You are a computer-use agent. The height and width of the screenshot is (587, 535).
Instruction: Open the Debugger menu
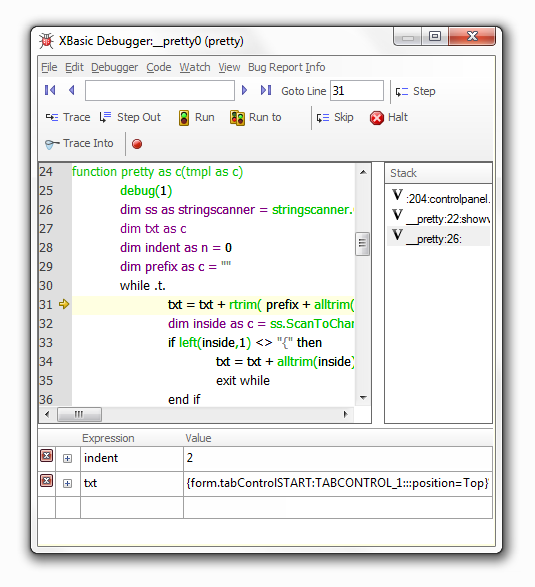(x=115, y=67)
